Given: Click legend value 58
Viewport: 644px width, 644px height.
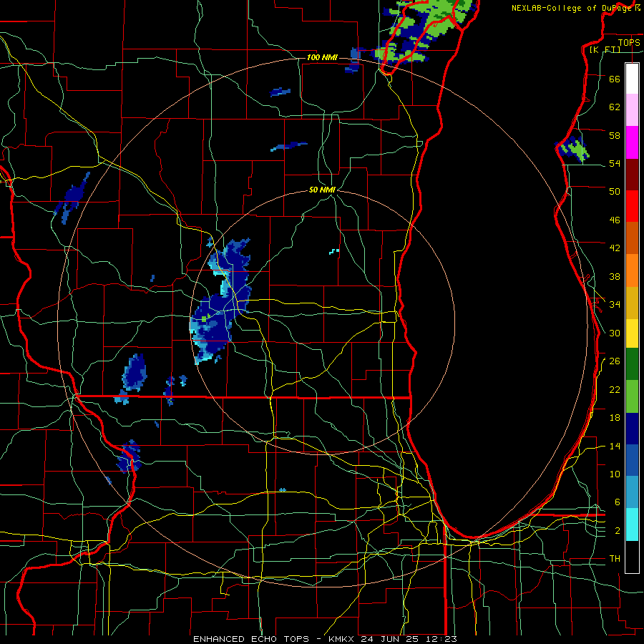Looking at the screenshot, I should coord(615,135).
